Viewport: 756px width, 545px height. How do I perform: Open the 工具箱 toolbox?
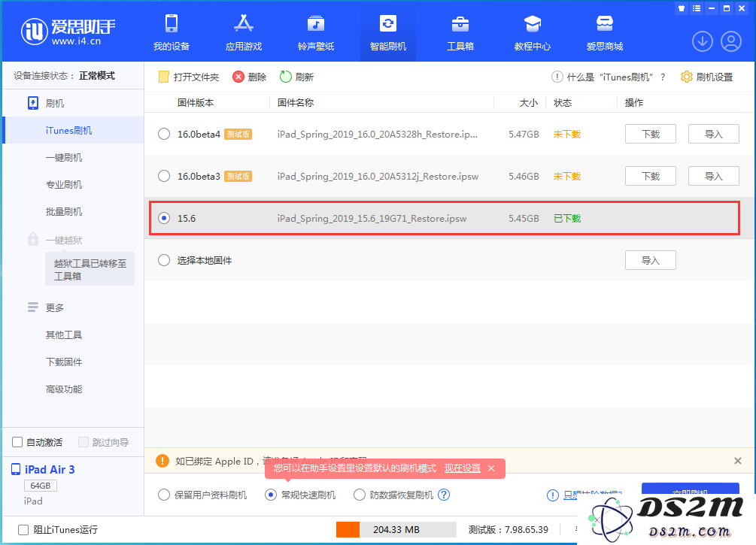tap(460, 33)
